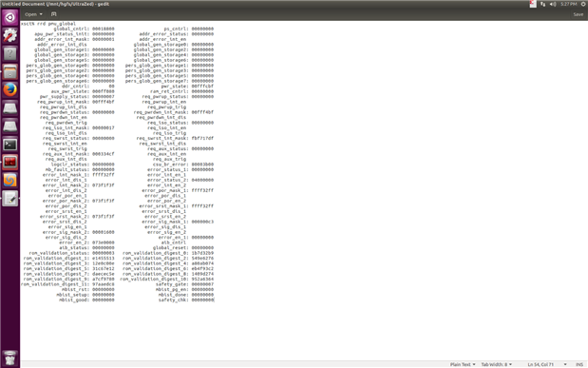Launch Firefox from the Unity dock
The height and width of the screenshot is (368, 588).
point(9,89)
